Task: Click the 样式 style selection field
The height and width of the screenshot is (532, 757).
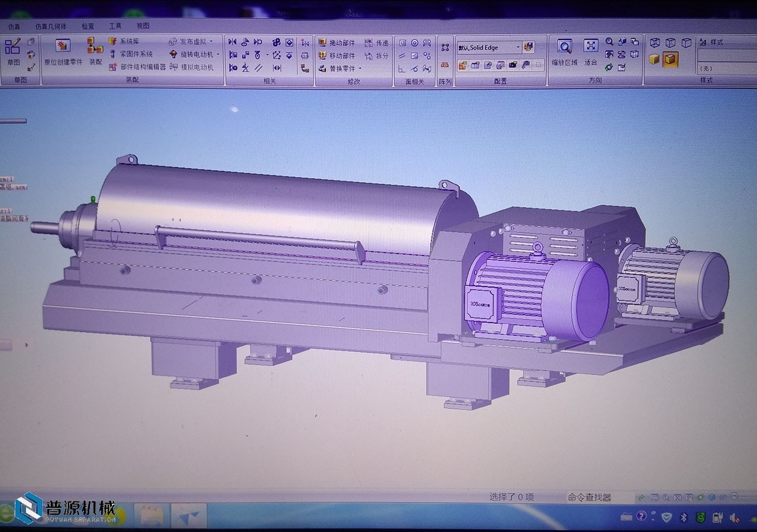Action: (726, 55)
